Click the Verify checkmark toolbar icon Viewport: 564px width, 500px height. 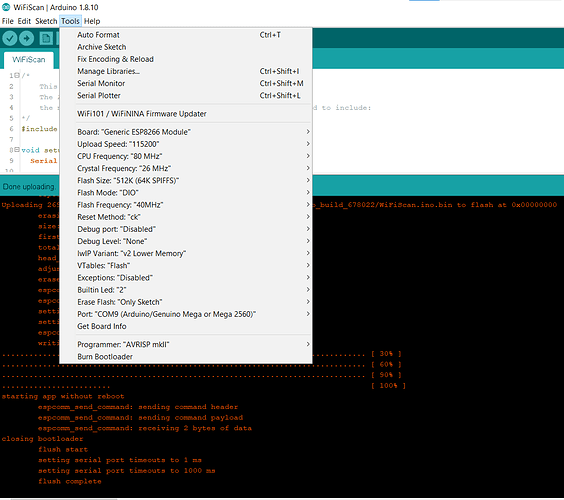click(10, 38)
